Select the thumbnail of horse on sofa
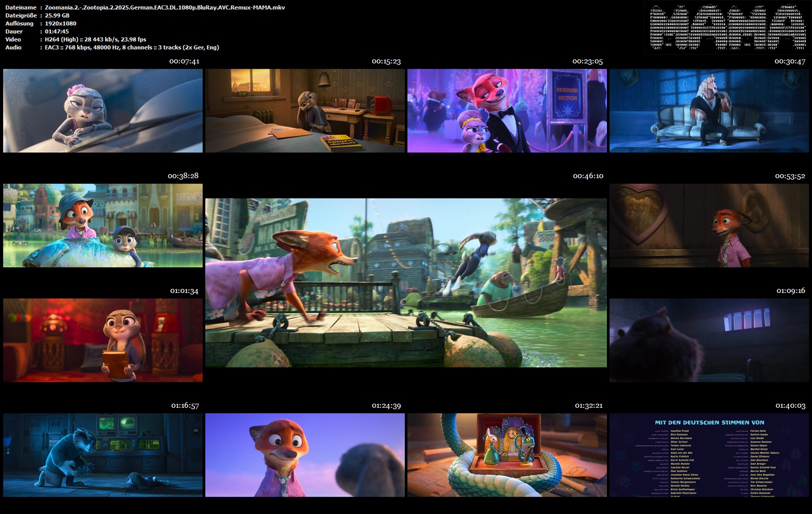Viewport: 812px width, 514px height. pyautogui.click(x=709, y=111)
